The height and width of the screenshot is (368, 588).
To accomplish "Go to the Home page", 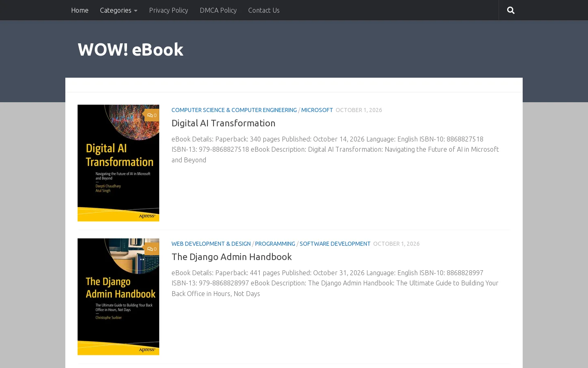I will (80, 10).
